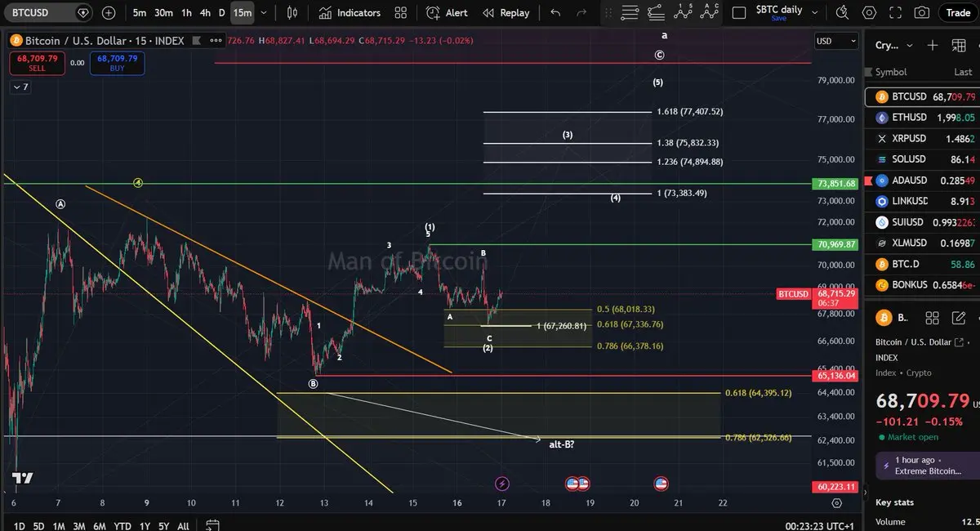
Task: Open the timeframe list dropdown arrow
Action: point(265,13)
